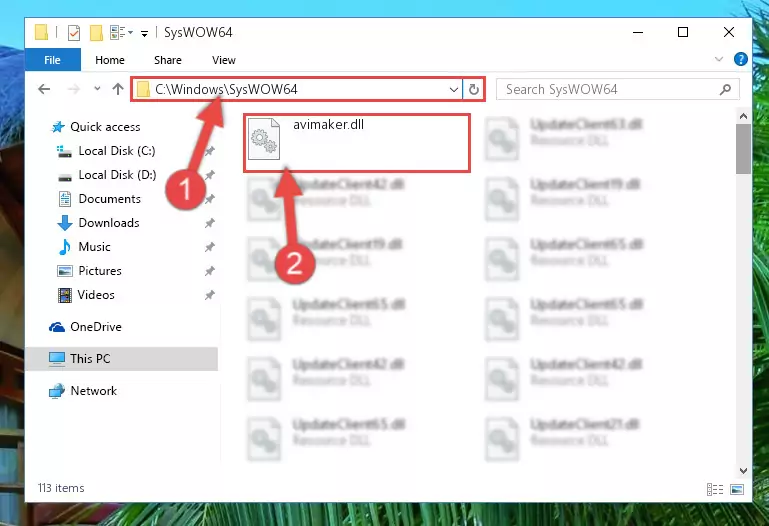Switch to the View ribbon tab
Image resolution: width=769 pixels, height=526 pixels.
[x=224, y=60]
